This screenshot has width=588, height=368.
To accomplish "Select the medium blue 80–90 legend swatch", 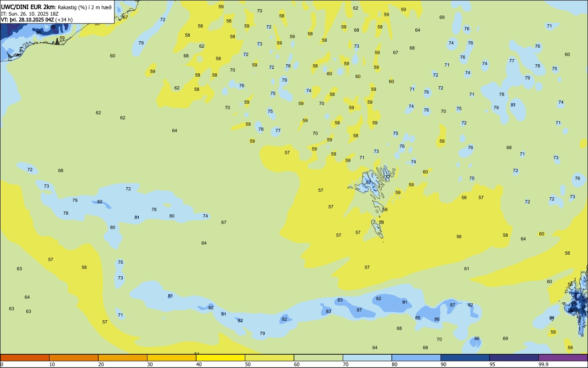I will pos(416,357).
